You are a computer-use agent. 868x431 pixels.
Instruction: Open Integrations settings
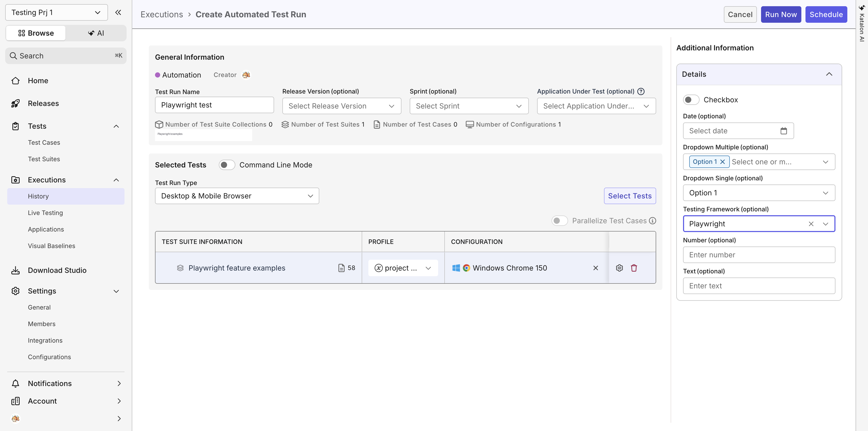click(45, 341)
